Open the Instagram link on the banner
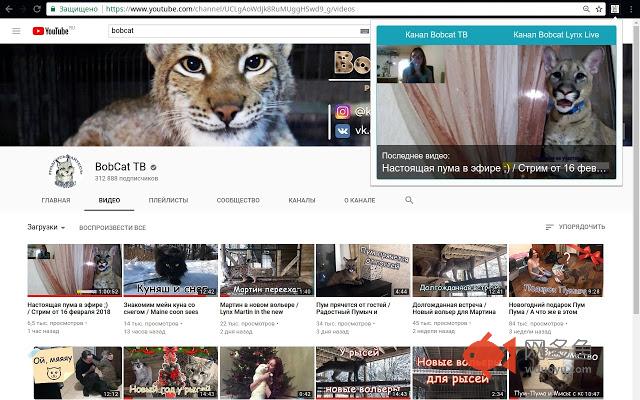This screenshot has width=640, height=400. point(341,112)
